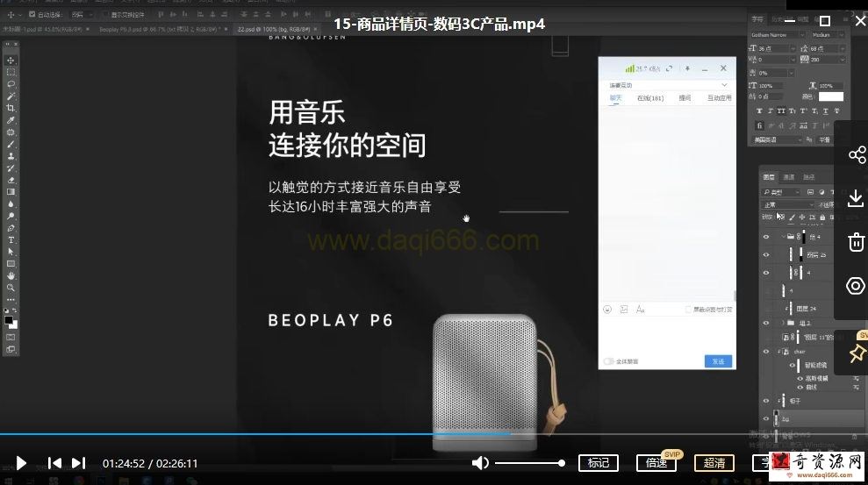Expand the chat window header chevron

[724, 85]
